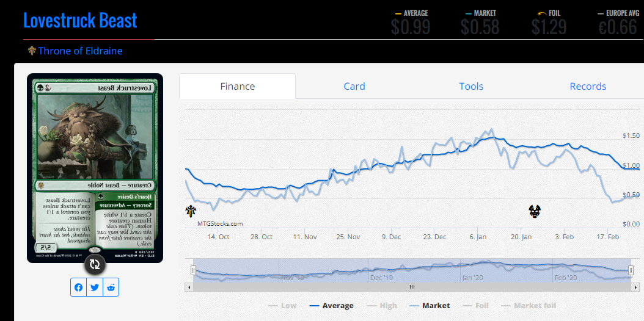Click the 6. Jan axis label
Screen dimensions: 644x321
(x=478, y=237)
